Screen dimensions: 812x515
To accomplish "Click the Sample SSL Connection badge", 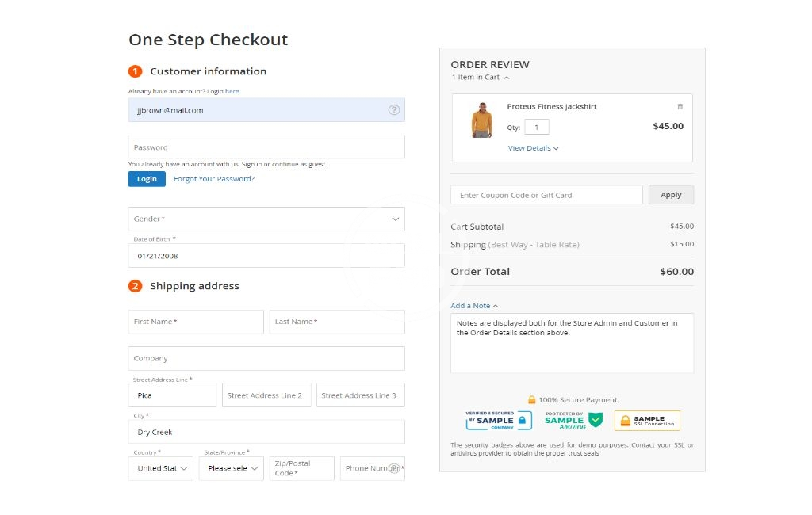I will click(647, 421).
